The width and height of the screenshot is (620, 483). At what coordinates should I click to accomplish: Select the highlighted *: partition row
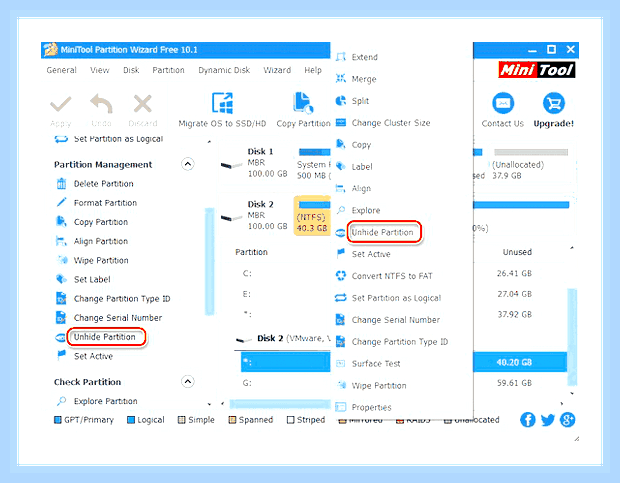285,362
